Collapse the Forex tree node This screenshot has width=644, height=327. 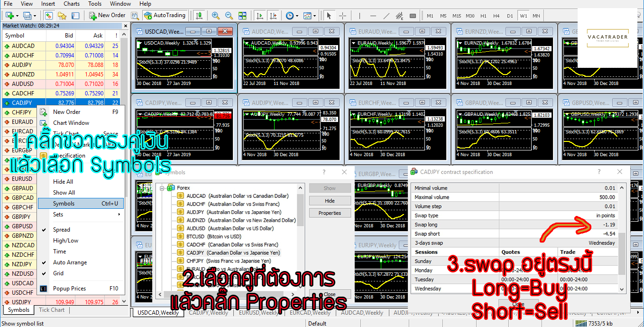(162, 188)
